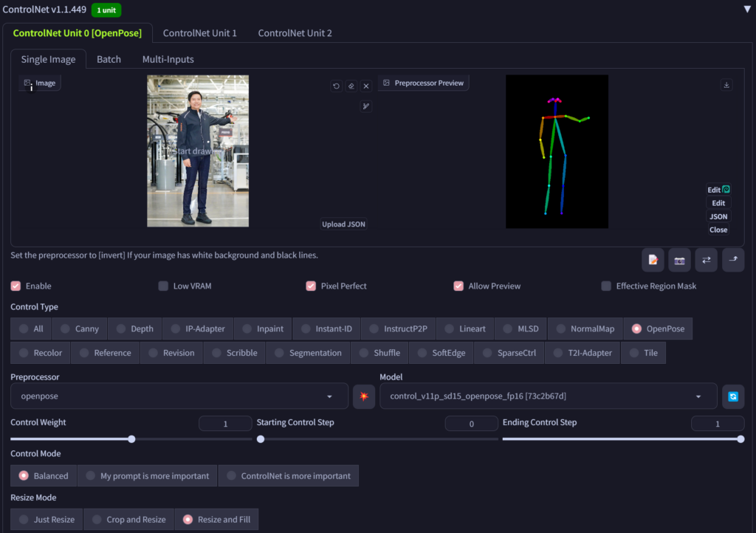756x533 pixels.
Task: Collapse the ControlNet panel with the top-right arrow
Action: (x=746, y=10)
